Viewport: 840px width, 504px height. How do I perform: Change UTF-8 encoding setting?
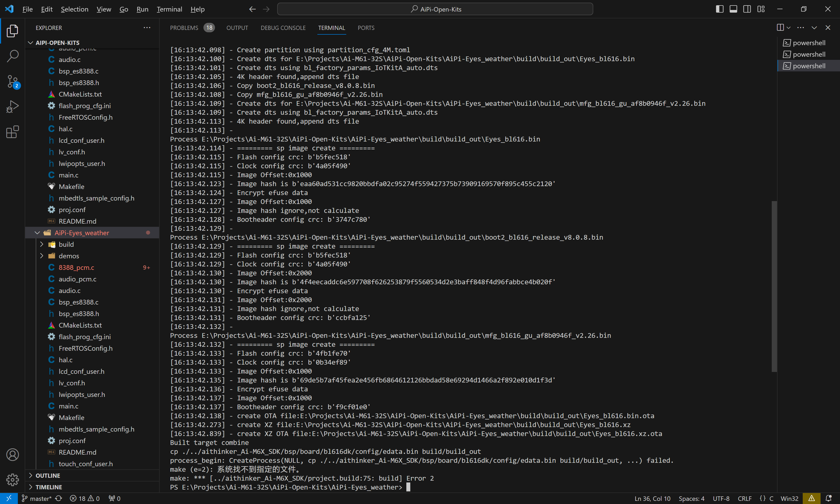pos(721,498)
